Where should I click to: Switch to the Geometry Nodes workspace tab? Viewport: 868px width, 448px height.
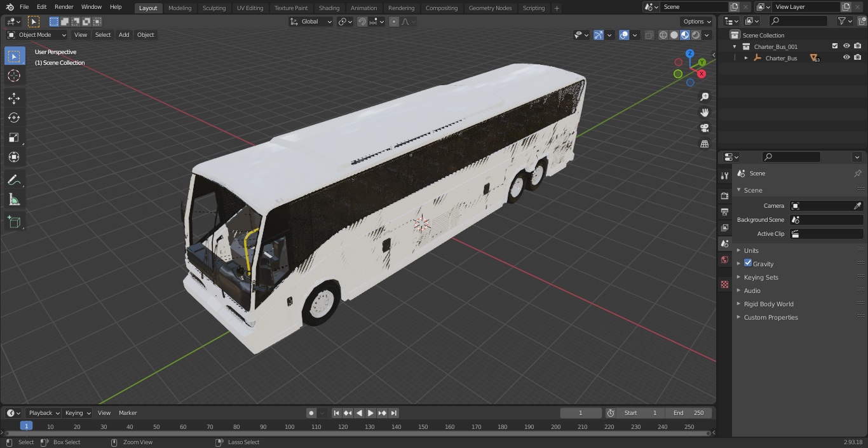pos(490,8)
